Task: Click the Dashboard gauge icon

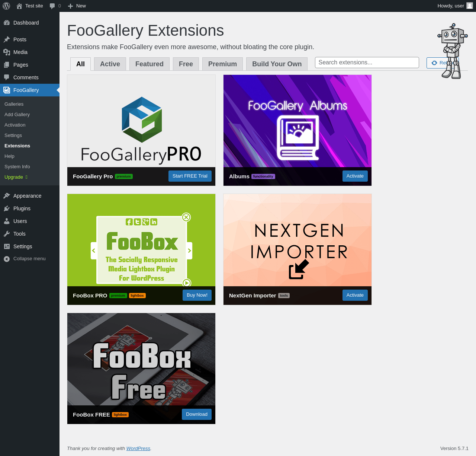Action: click(7, 23)
